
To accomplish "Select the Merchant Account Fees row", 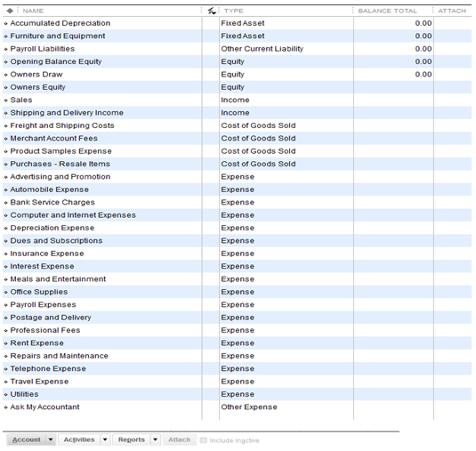I will [237, 139].
